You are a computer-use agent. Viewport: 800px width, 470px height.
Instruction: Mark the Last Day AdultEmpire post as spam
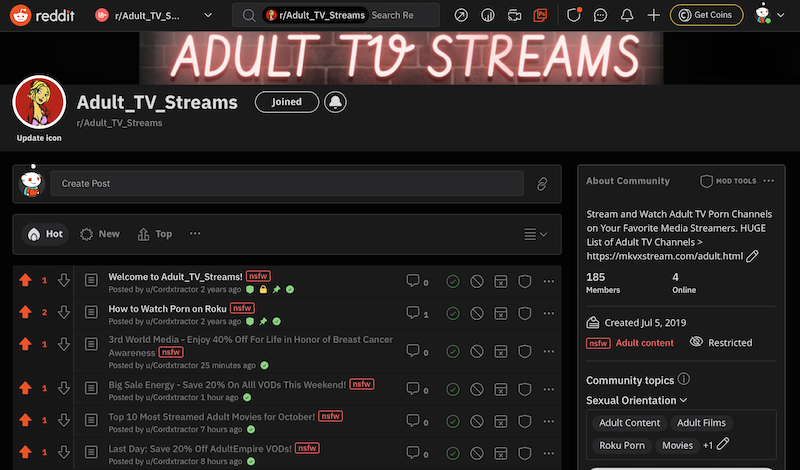[501, 453]
